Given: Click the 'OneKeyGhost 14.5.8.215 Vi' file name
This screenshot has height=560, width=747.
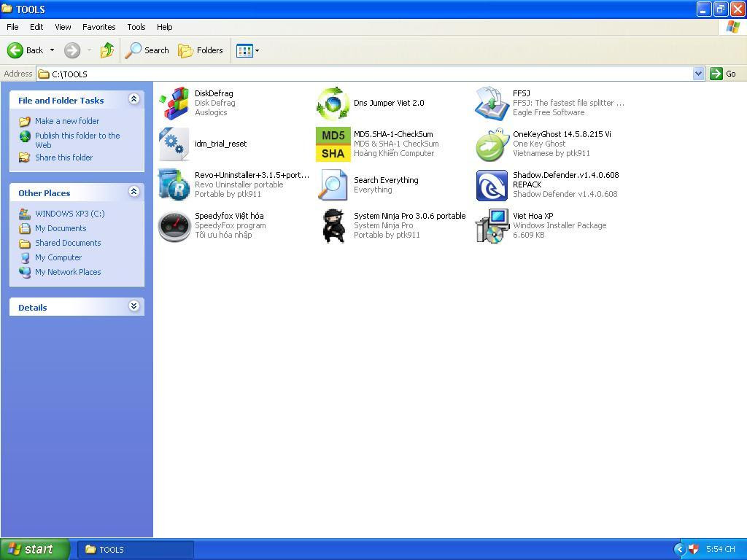Looking at the screenshot, I should click(x=562, y=134).
